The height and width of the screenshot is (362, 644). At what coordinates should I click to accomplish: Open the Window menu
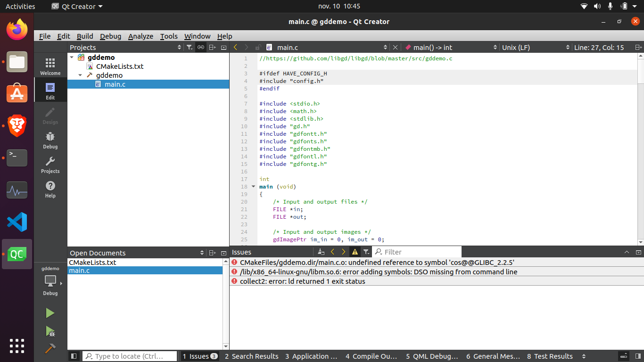(197, 36)
